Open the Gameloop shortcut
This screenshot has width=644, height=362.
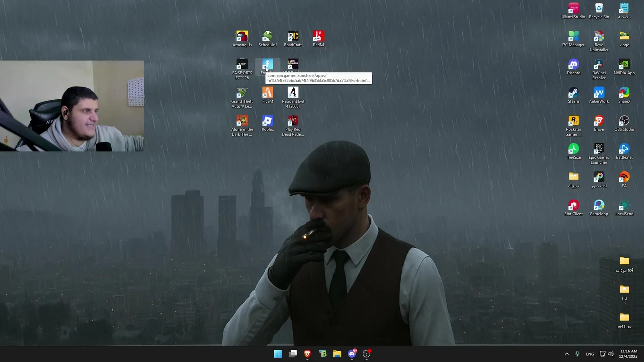(599, 208)
